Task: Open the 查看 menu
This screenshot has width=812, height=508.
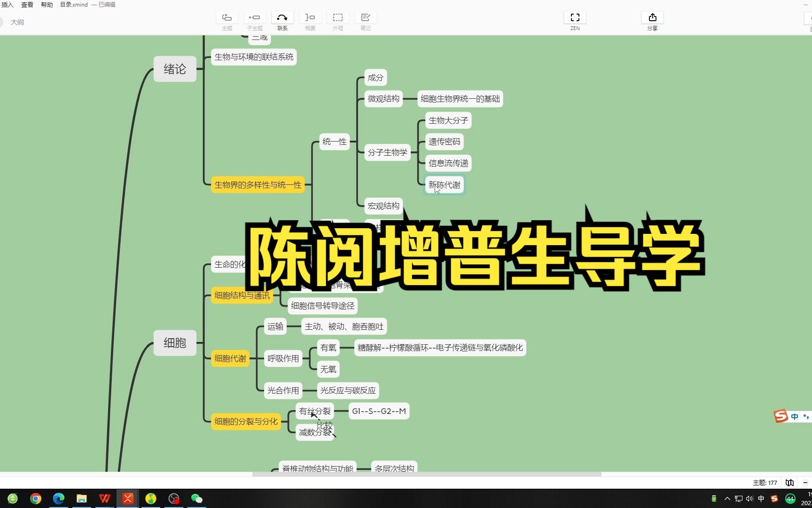Action: (27, 5)
